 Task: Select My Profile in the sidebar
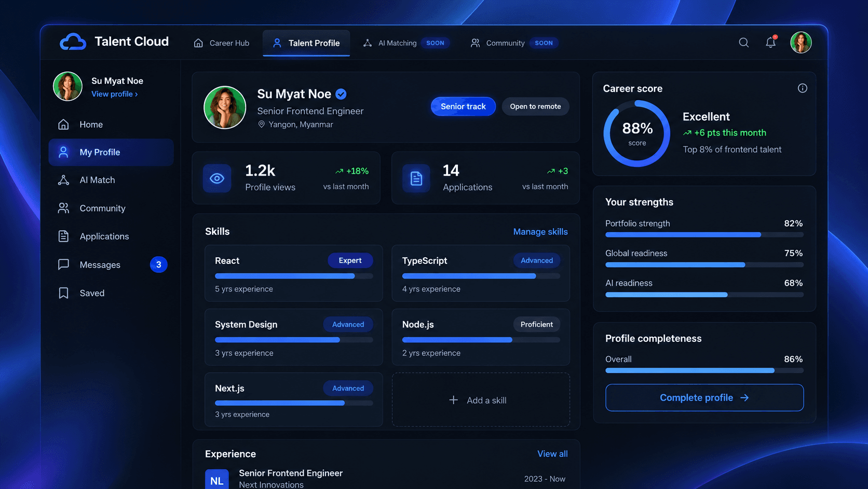coord(111,152)
